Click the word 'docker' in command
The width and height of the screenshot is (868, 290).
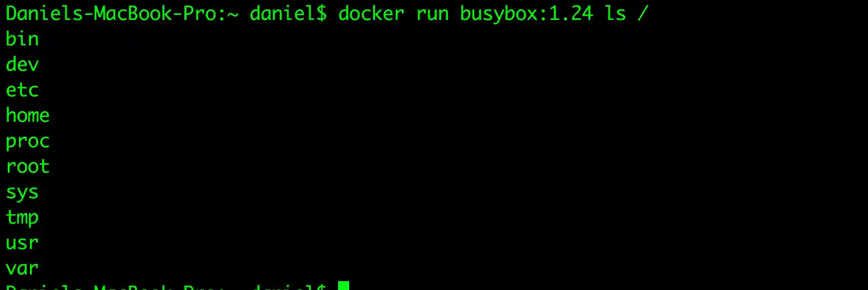tap(371, 13)
